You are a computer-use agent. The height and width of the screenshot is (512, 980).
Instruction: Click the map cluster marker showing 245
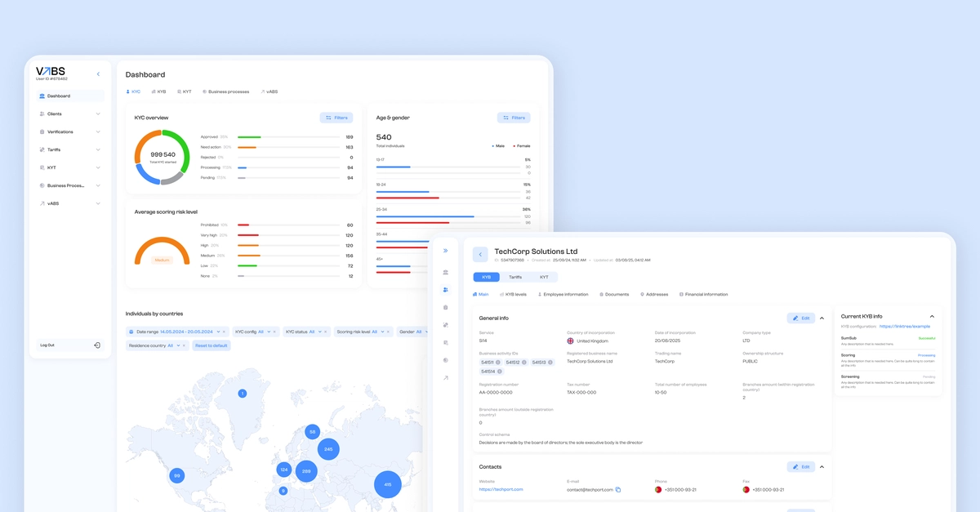click(x=328, y=449)
